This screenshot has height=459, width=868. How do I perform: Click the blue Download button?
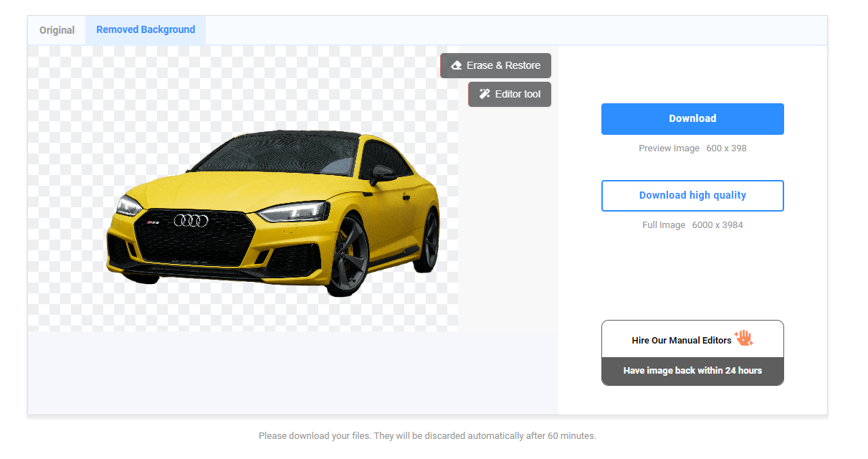coord(692,119)
